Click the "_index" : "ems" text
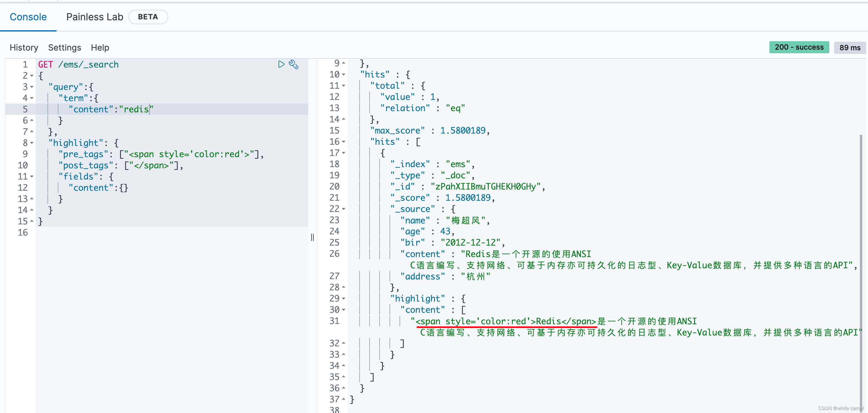 (x=432, y=164)
